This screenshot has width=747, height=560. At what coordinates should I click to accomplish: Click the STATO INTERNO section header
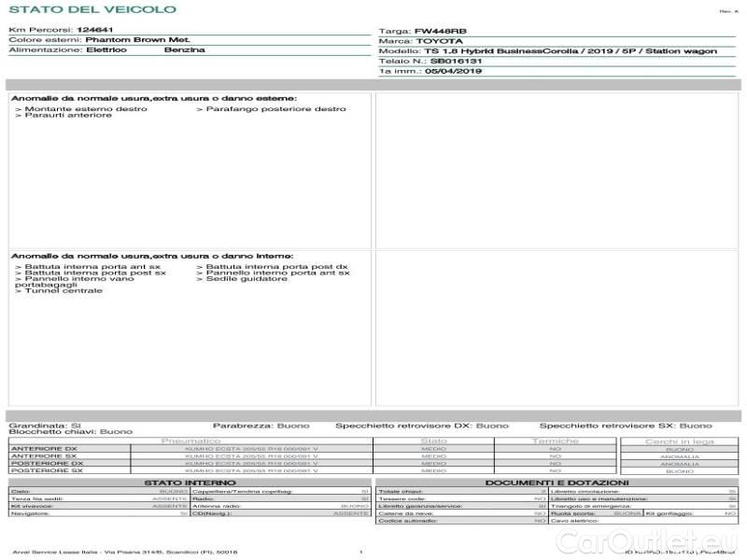(190, 482)
